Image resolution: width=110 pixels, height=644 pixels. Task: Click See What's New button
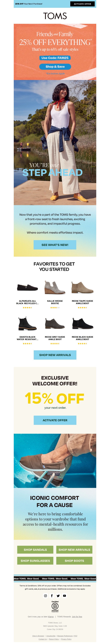coord(55,245)
